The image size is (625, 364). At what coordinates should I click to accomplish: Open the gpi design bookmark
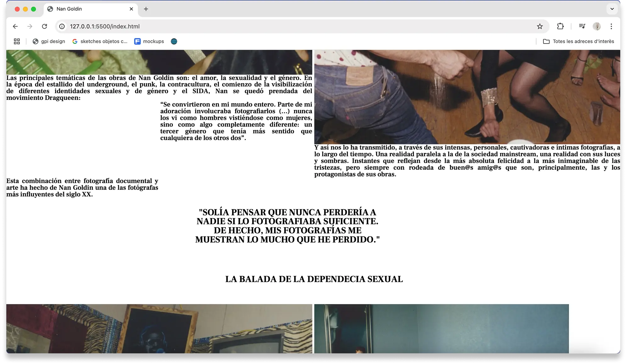coord(49,41)
